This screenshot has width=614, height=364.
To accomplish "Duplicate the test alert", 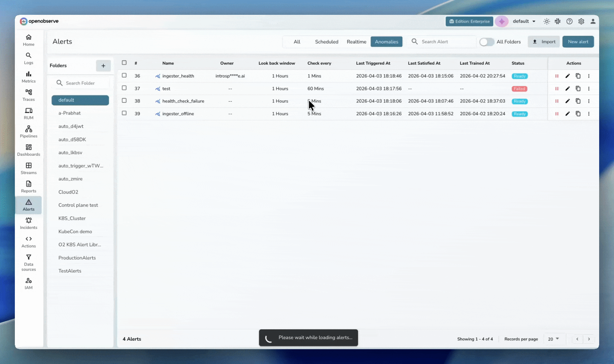I will point(578,89).
